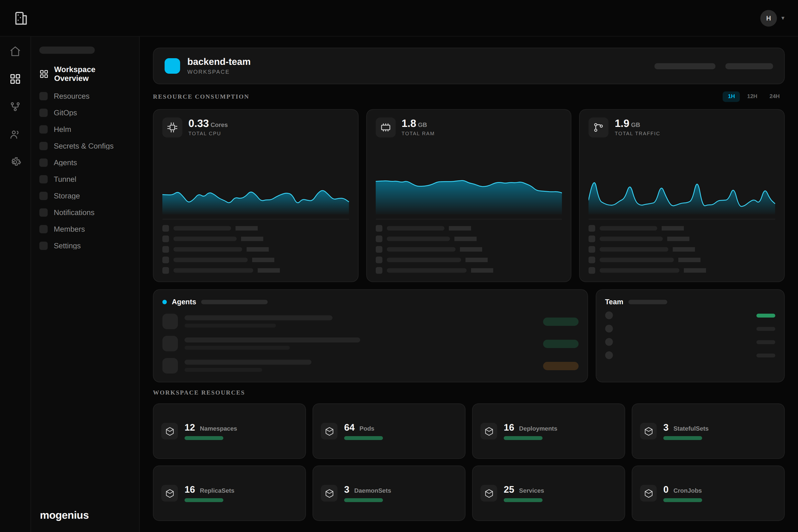
Task: Open Members in sidebar
Action: pyautogui.click(x=69, y=229)
